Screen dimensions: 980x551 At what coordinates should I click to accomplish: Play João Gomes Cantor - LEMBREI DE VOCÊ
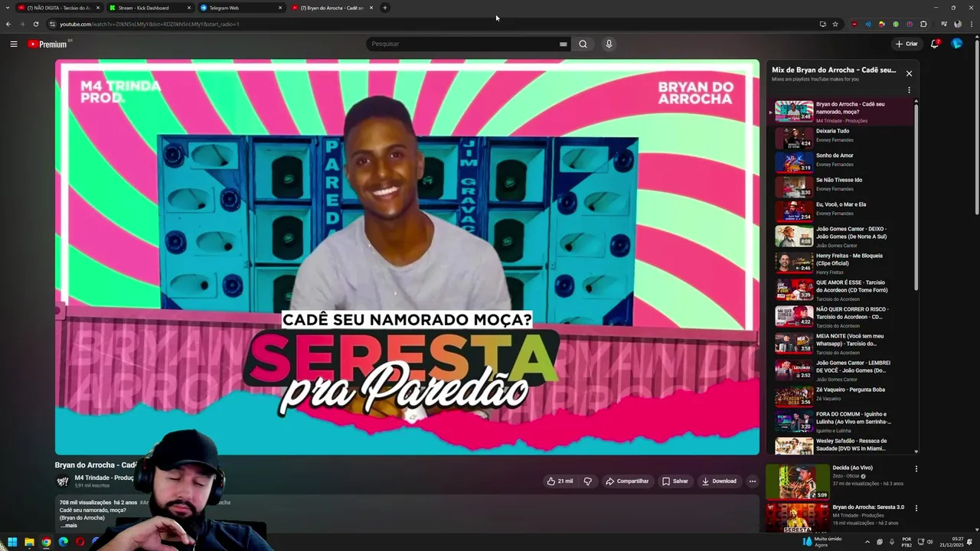[842, 370]
